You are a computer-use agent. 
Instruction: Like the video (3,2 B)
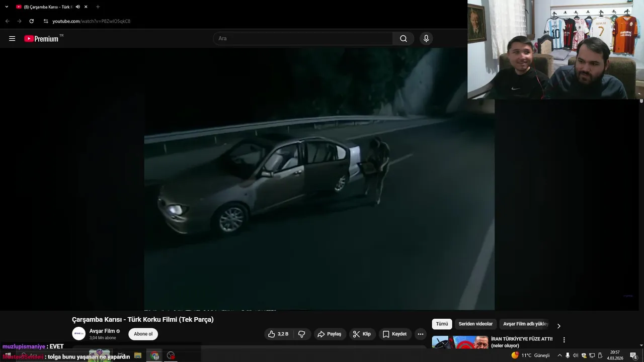278,334
